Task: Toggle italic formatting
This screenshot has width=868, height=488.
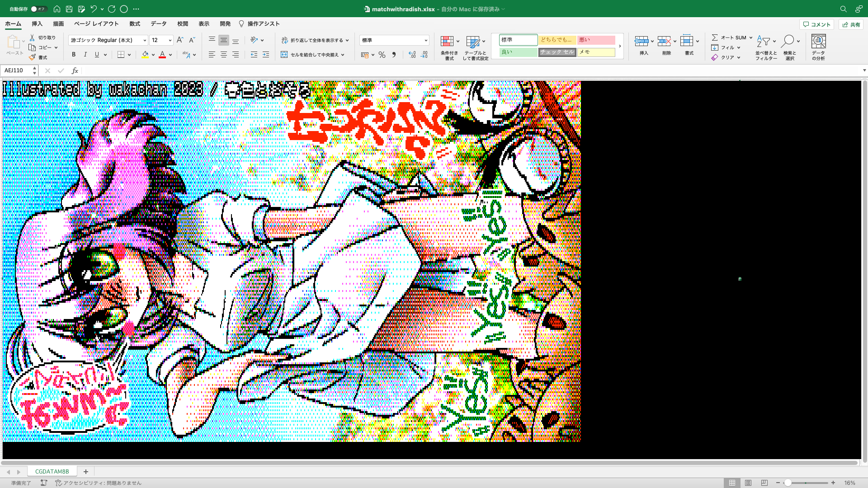Action: point(85,55)
